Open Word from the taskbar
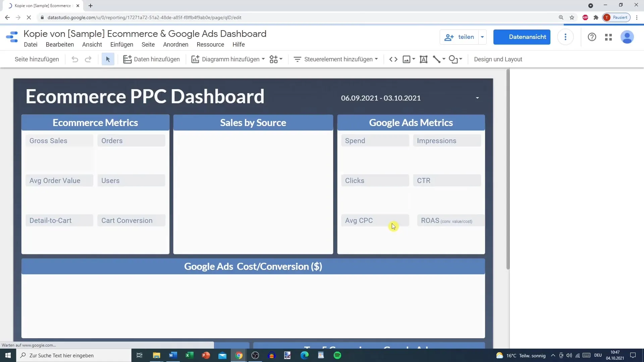The width and height of the screenshot is (644, 362). click(x=173, y=355)
